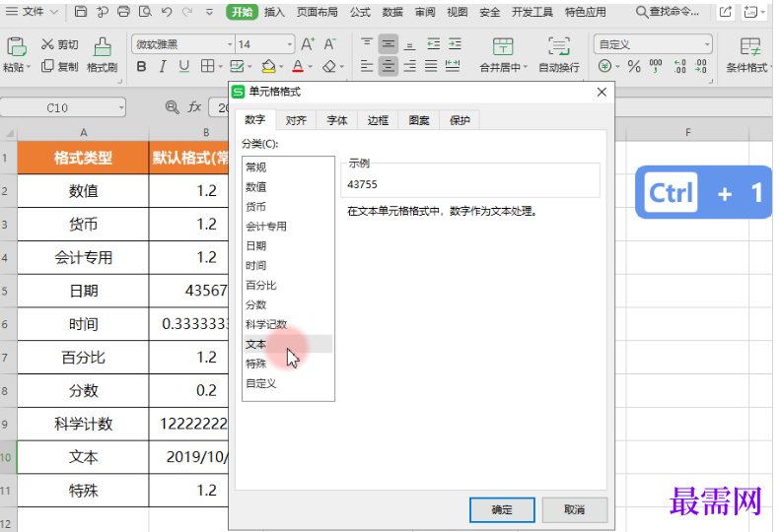Open the font size 14 dropdown
This screenshot has width=780, height=532.
pos(290,44)
